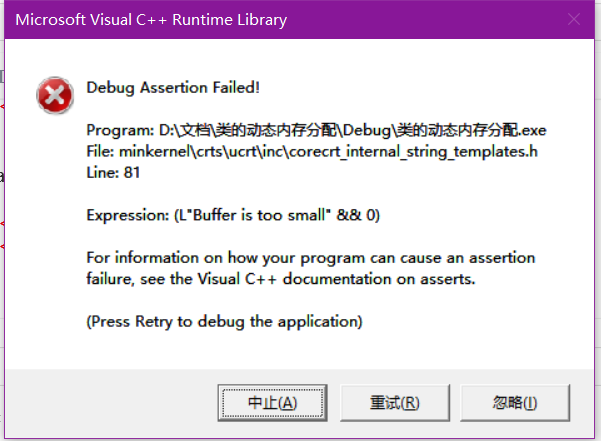Viewport: 601px width, 441px height.
Task: Click the gray footer area left of 中止(A)
Action: point(111,403)
